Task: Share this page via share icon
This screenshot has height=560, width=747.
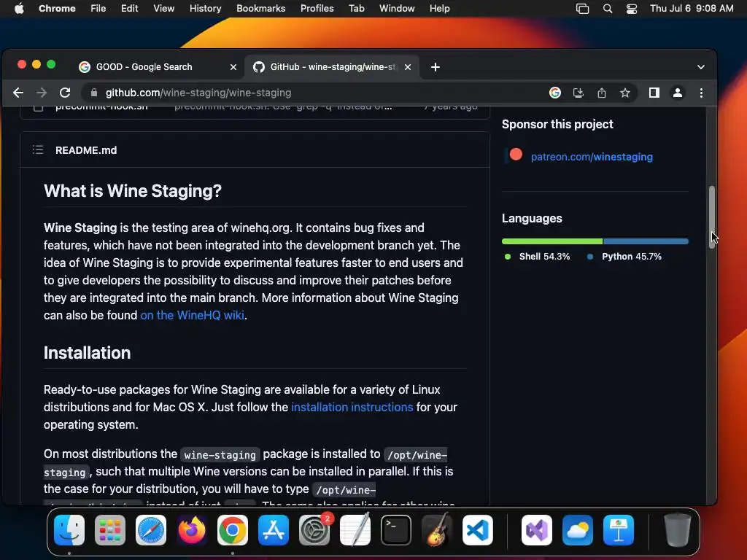Action: (602, 93)
